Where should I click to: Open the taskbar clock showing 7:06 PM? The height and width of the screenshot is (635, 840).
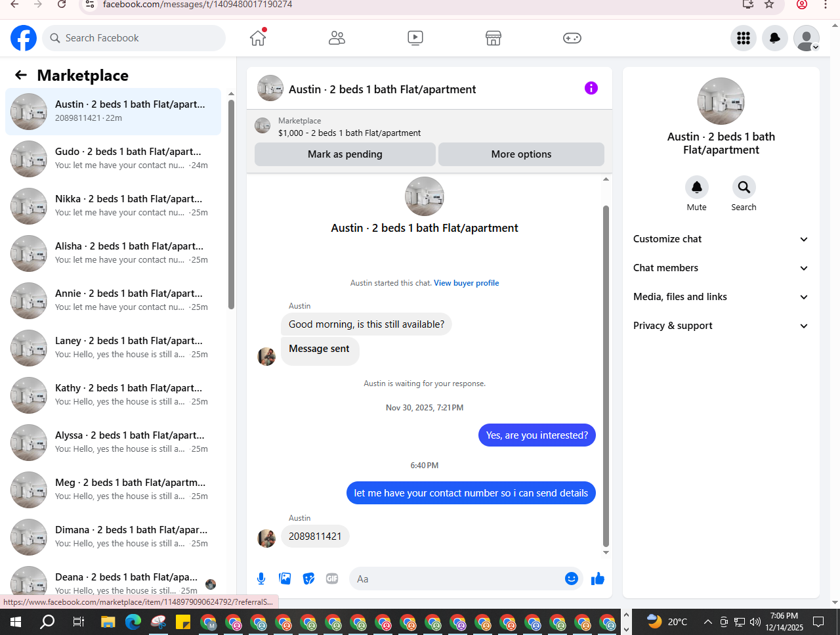coord(784,621)
